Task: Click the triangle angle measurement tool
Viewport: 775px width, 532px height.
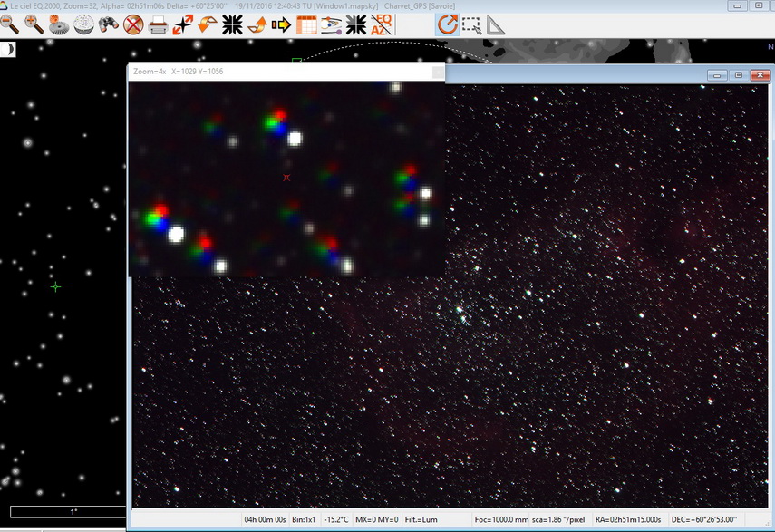Action: [496, 24]
